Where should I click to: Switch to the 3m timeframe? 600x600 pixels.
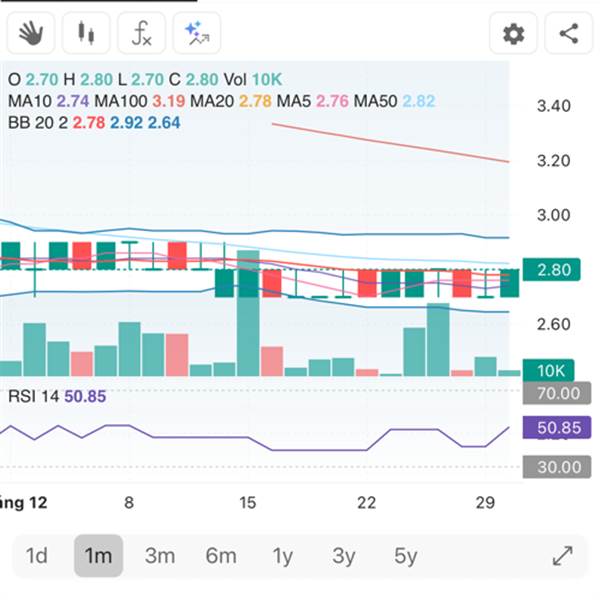pos(160,556)
